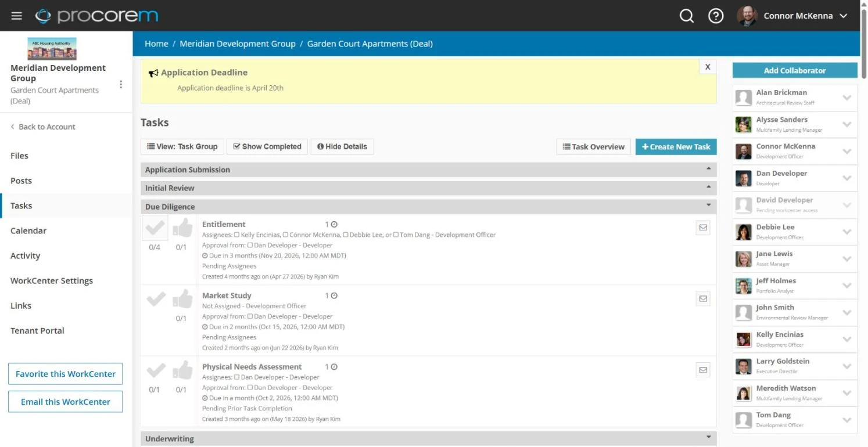Click the Procore logo

tap(96, 16)
